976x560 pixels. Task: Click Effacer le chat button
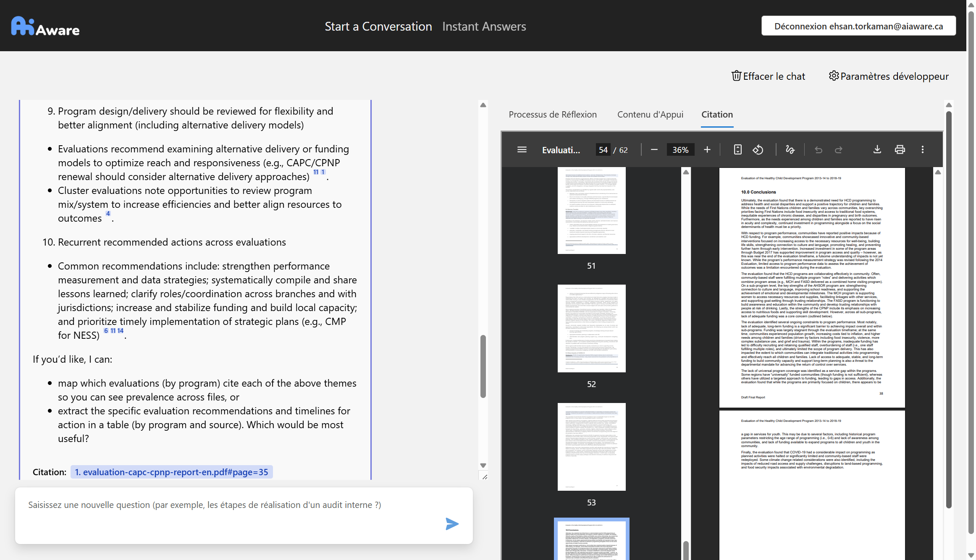(x=769, y=76)
